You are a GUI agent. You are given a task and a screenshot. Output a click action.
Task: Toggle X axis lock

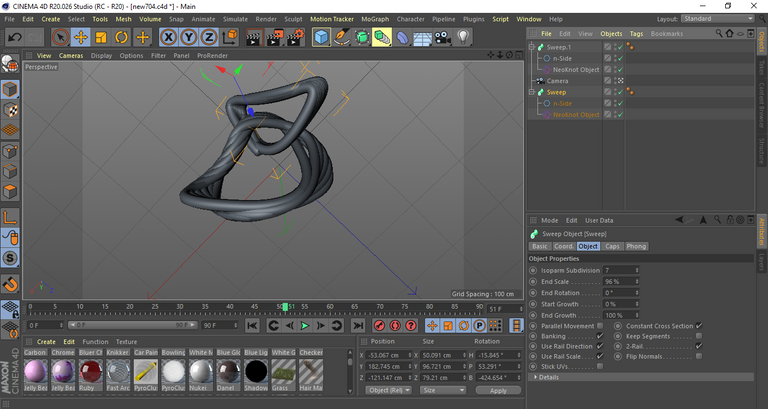[x=168, y=37]
